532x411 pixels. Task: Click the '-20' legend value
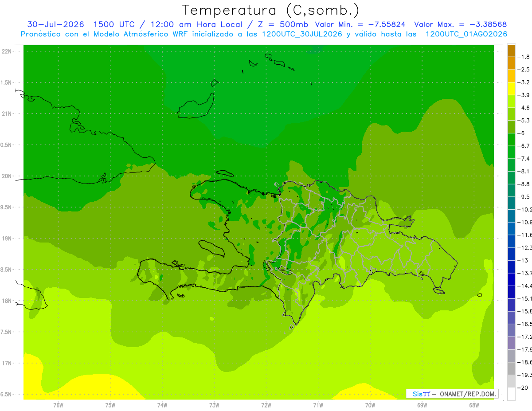coord(523,388)
